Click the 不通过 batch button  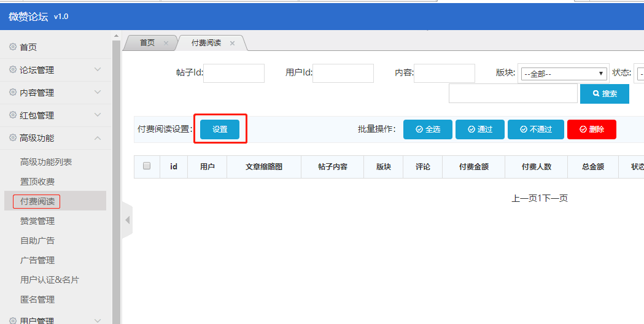535,129
